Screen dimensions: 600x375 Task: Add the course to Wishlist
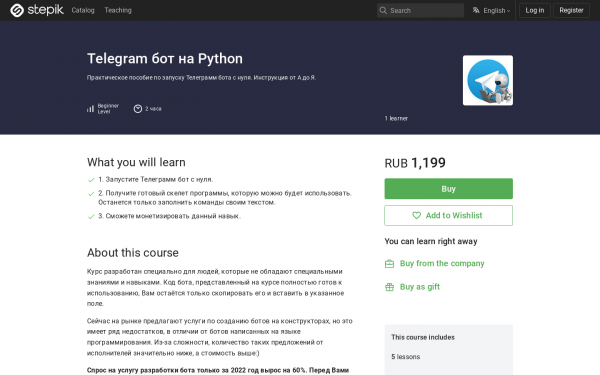448,215
